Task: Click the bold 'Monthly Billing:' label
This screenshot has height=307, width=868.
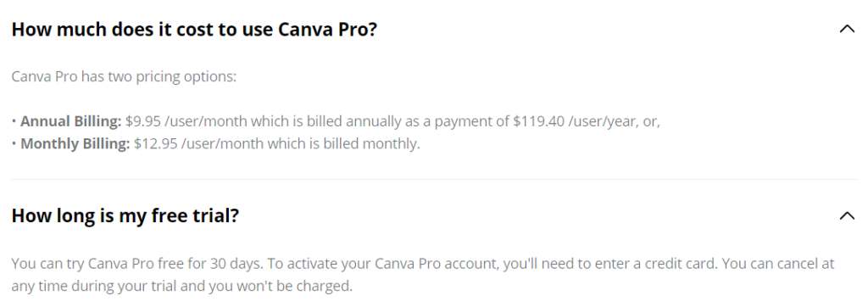Action: point(75,144)
